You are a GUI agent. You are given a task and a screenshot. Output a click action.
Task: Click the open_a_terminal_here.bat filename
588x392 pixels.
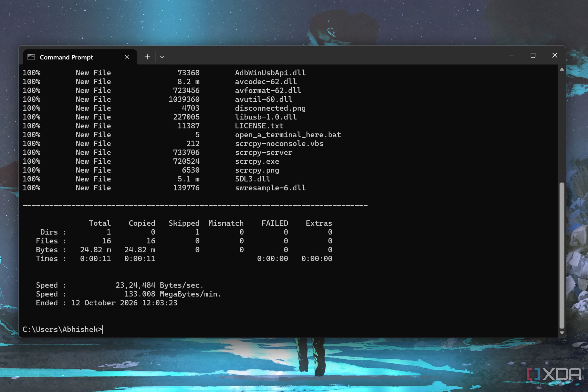coord(288,135)
